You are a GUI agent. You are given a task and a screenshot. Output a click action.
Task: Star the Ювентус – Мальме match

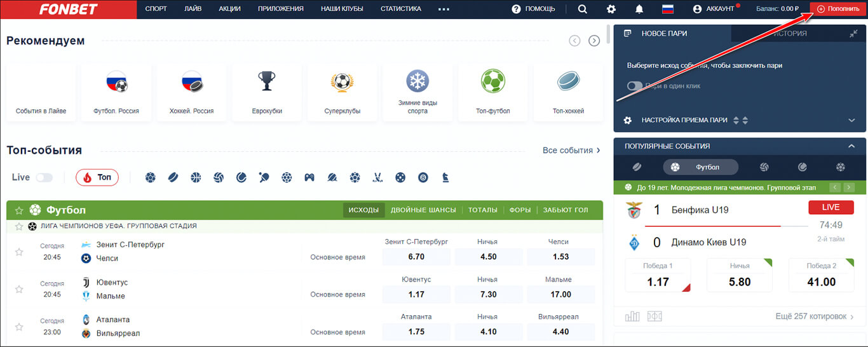(19, 289)
